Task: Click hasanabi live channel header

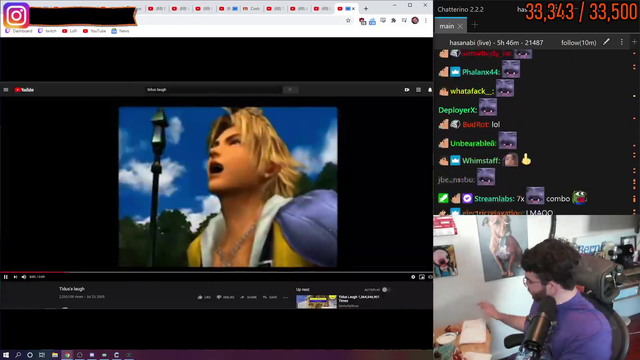Action: (x=496, y=42)
